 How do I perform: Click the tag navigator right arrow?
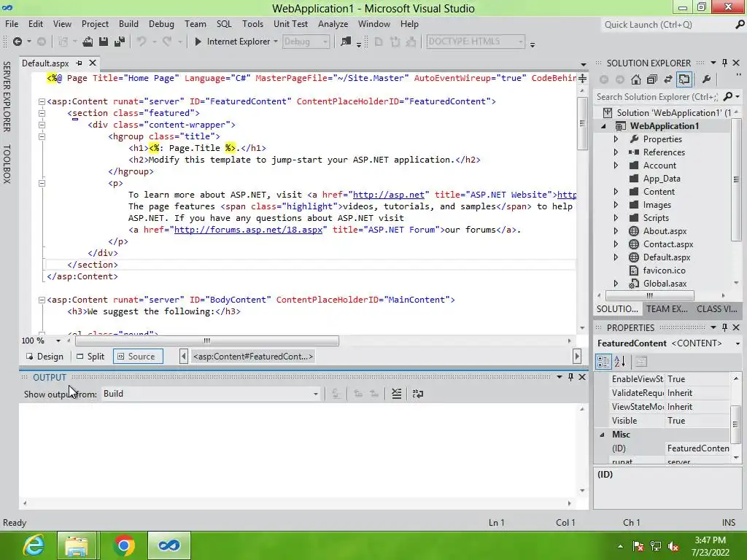[x=577, y=356]
